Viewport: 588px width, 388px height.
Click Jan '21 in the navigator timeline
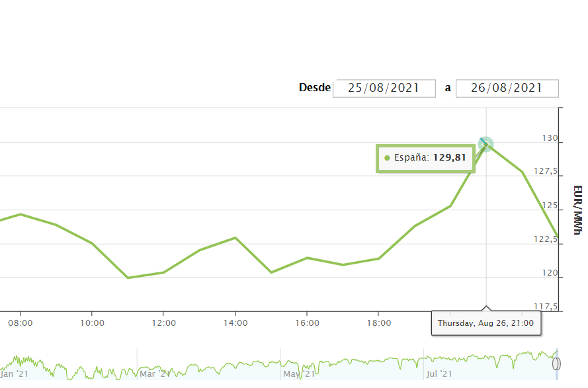tap(15, 373)
